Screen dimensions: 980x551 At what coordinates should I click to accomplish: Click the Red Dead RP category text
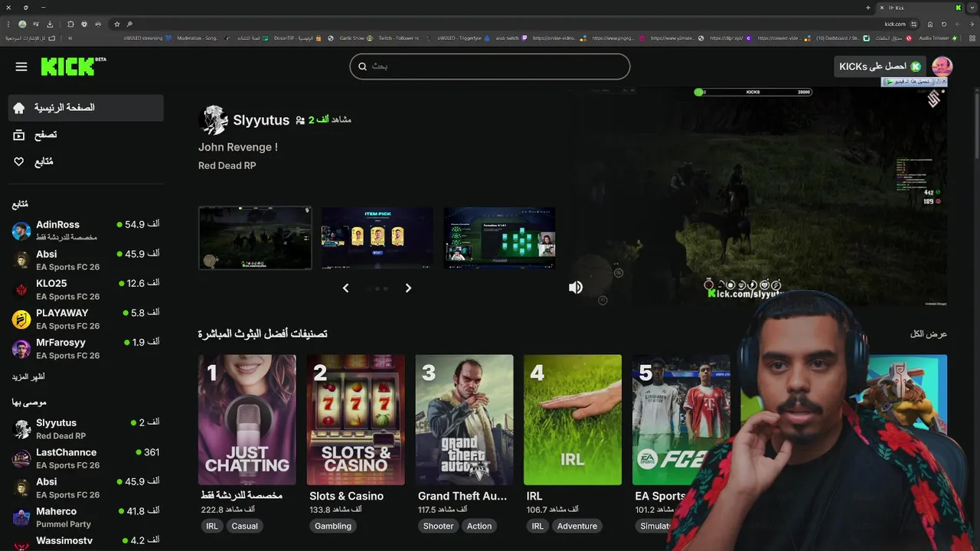[x=227, y=165]
